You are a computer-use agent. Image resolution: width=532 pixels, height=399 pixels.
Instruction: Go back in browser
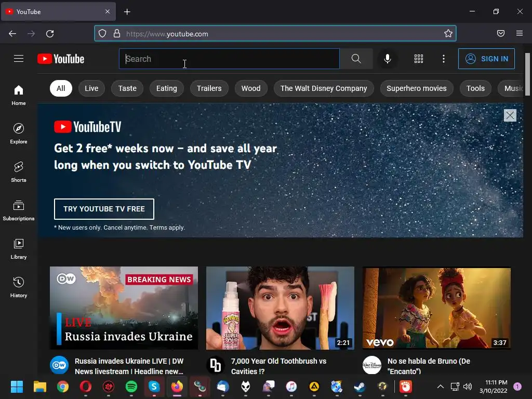pos(12,34)
